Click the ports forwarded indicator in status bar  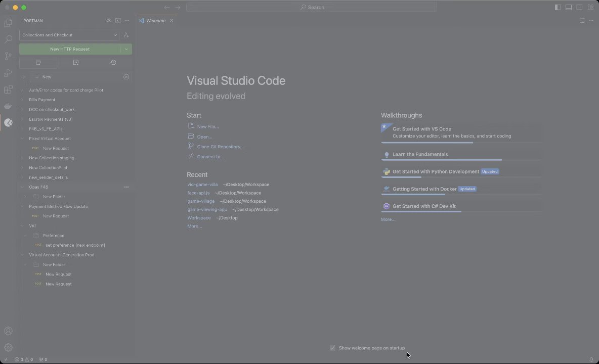[43, 359]
